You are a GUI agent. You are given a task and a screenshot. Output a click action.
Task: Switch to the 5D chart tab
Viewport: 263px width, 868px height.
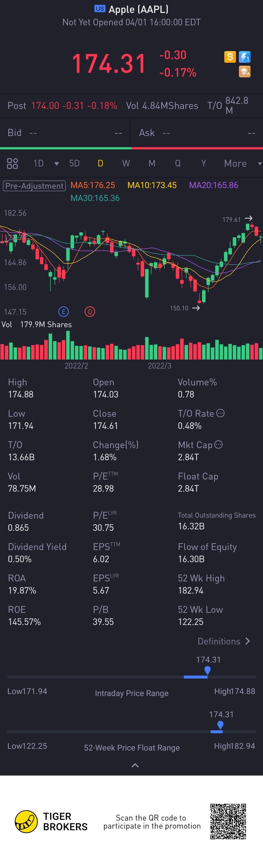[74, 163]
